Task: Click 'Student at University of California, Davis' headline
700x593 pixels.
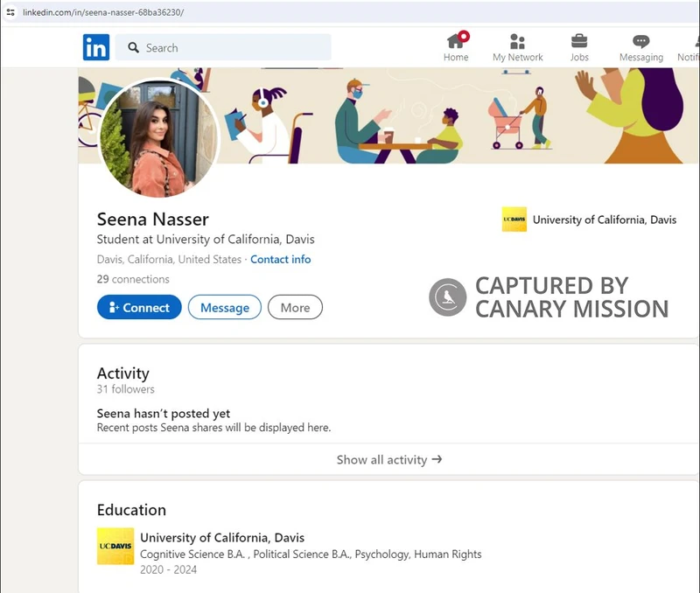Action: click(x=206, y=240)
